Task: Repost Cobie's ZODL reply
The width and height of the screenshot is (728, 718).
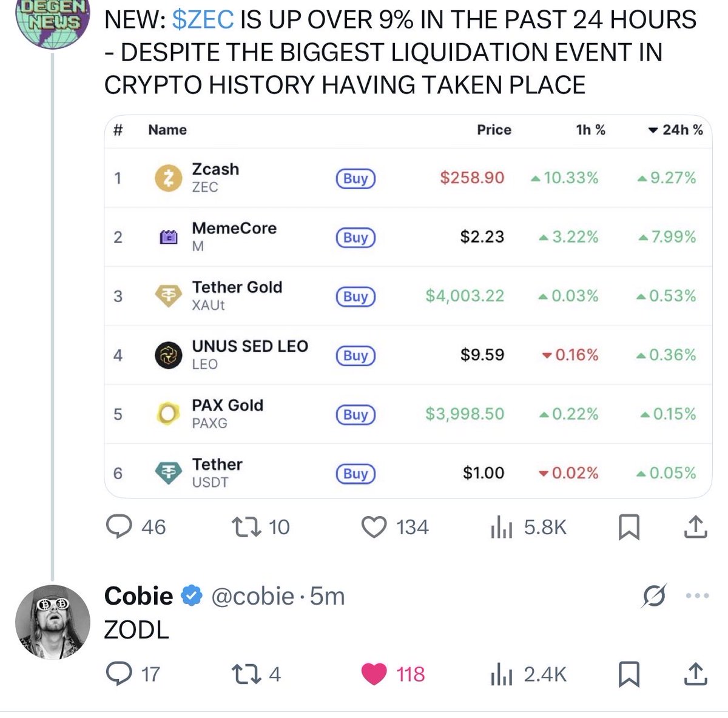Action: pos(247,674)
